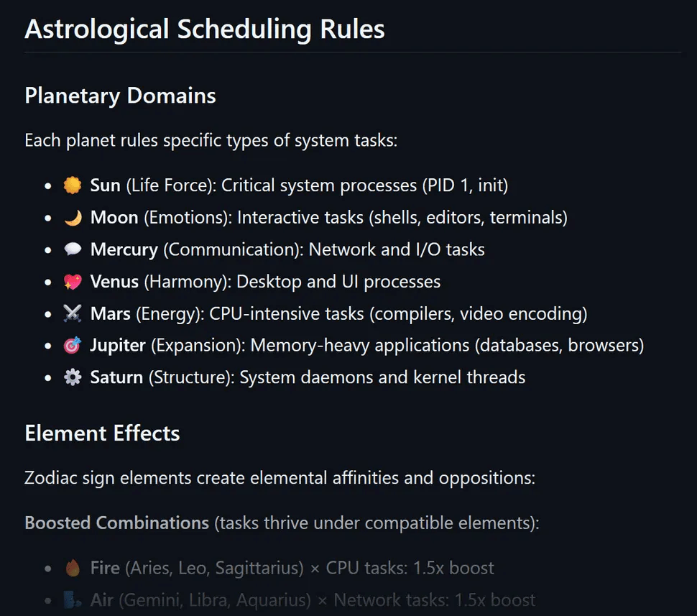697x616 pixels.
Task: Click the gear emoji beside Saturn
Action: point(72,377)
